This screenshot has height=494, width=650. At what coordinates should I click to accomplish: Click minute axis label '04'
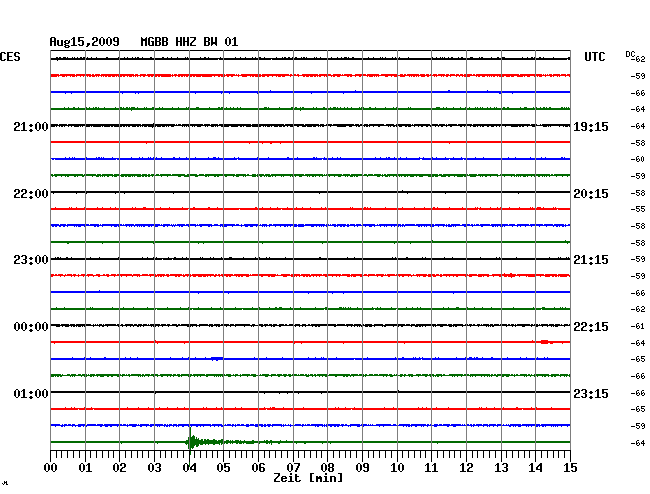pyautogui.click(x=189, y=467)
